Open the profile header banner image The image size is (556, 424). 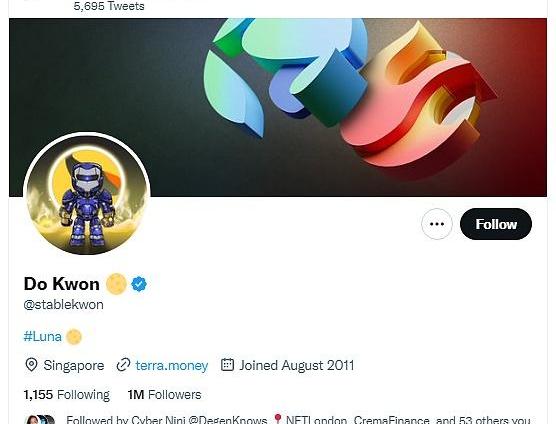pos(278,107)
